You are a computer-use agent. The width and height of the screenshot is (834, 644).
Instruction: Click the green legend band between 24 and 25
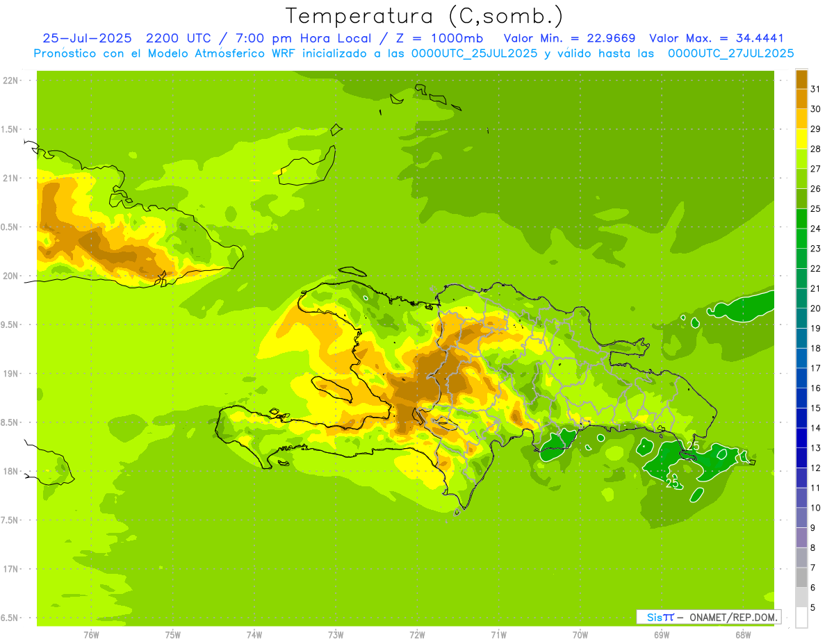pyautogui.click(x=801, y=219)
